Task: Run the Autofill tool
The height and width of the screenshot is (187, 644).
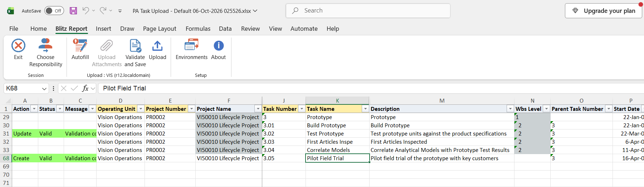Action: (80, 49)
